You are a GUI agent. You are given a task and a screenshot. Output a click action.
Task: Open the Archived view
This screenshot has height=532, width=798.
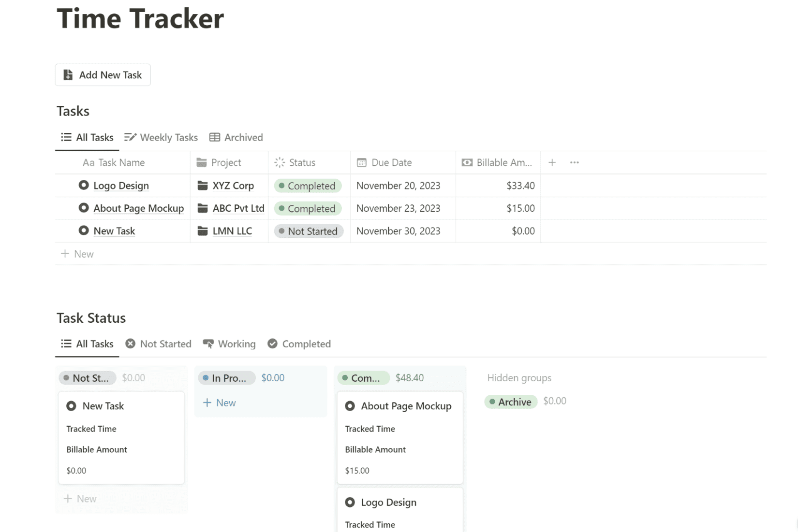point(236,137)
